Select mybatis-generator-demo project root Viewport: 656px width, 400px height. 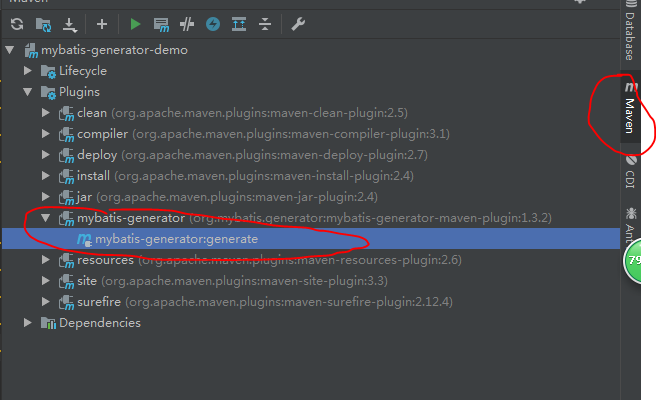tap(114, 50)
